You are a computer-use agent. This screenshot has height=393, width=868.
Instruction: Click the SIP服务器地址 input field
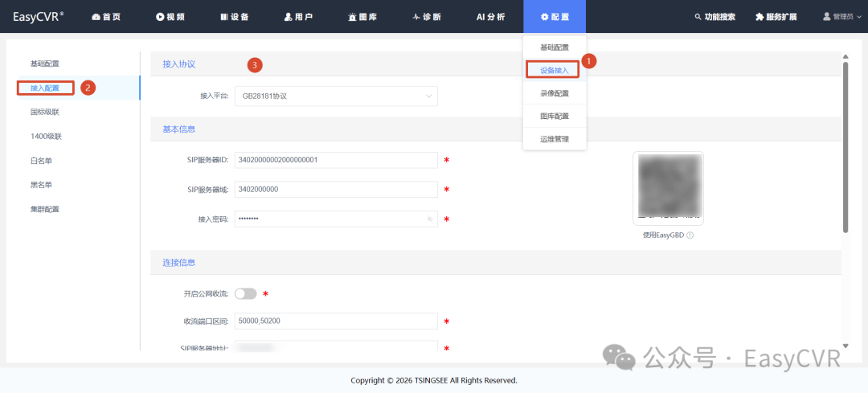point(336,346)
